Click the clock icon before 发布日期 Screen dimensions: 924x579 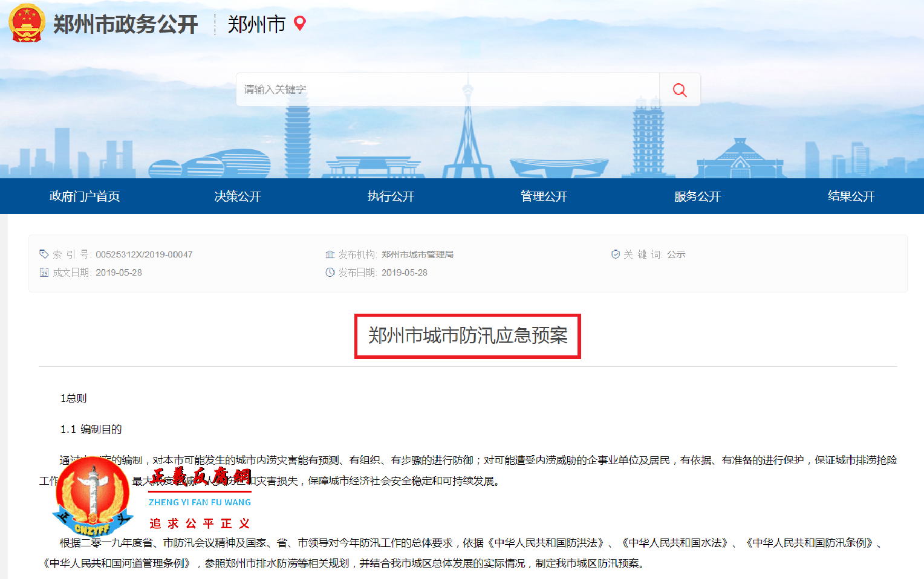(x=330, y=273)
